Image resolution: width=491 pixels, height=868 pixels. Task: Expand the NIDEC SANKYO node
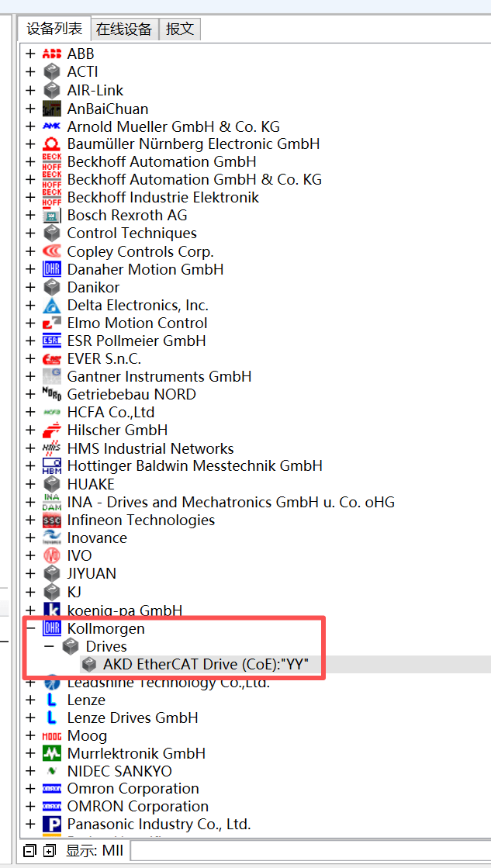click(30, 771)
